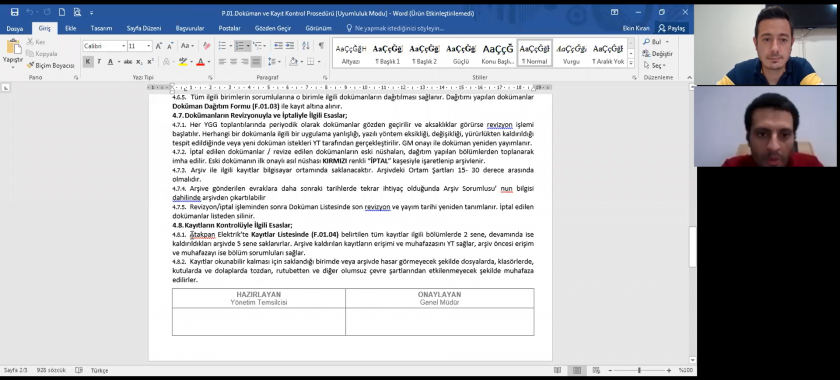Viewport: 840px width, 380px height.
Task: Align text left
Action: tap(222, 62)
